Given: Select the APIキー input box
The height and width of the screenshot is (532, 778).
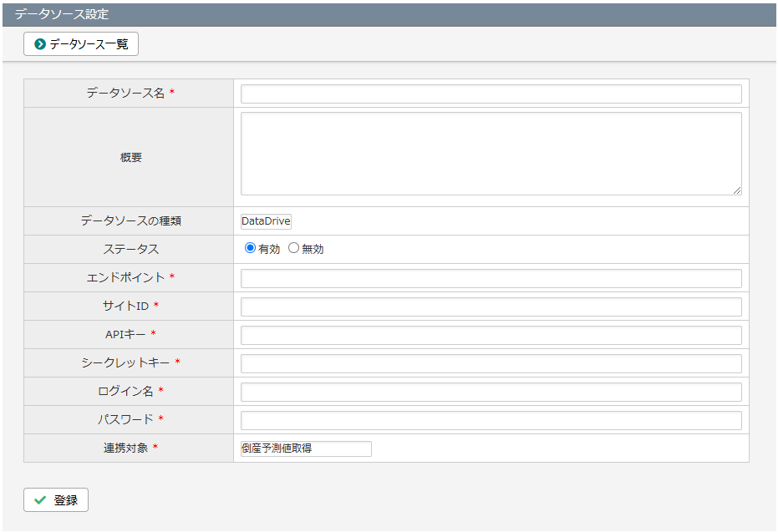Looking at the screenshot, I should [x=491, y=335].
